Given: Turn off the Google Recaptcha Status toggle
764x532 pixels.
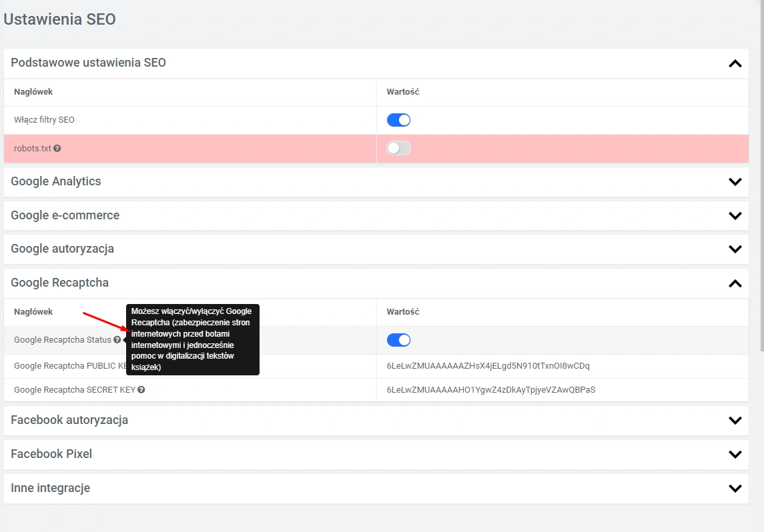Looking at the screenshot, I should click(x=398, y=340).
